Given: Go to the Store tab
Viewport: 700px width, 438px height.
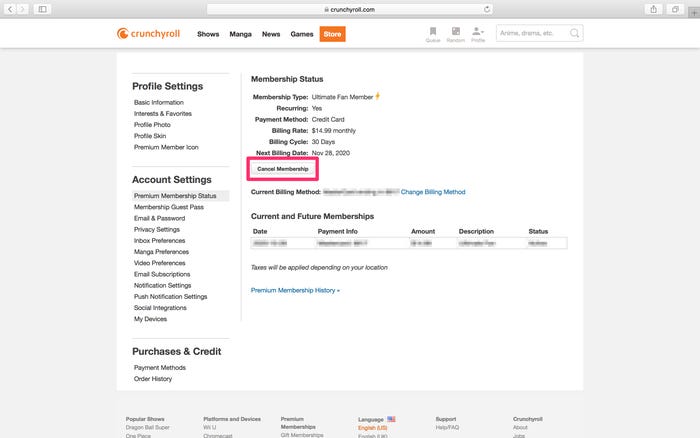Looking at the screenshot, I should (332, 34).
